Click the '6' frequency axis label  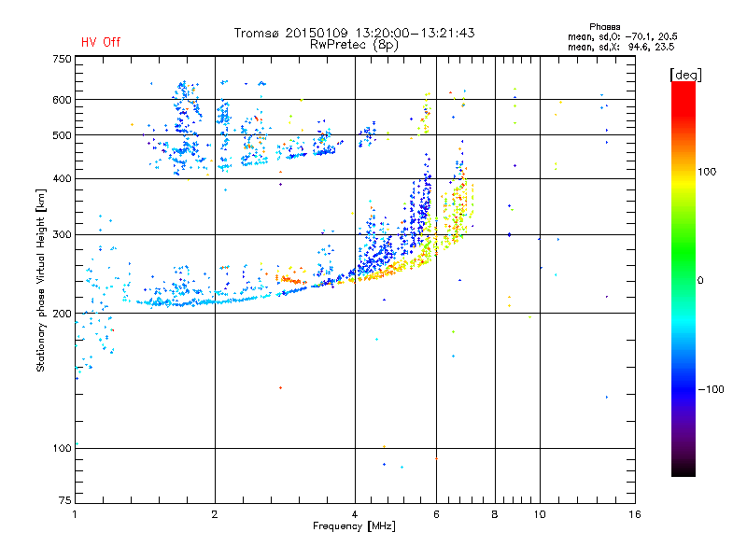(x=436, y=514)
